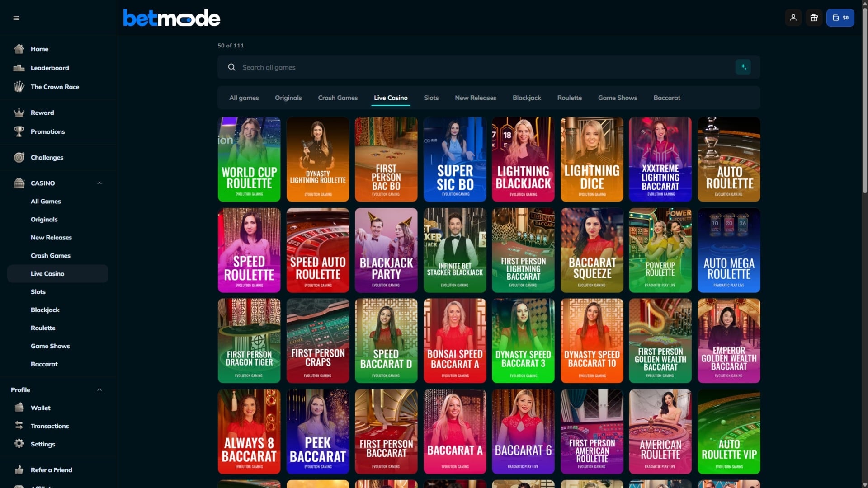Select the Live Casino tab
Image resolution: width=868 pixels, height=488 pixels.
coord(391,98)
